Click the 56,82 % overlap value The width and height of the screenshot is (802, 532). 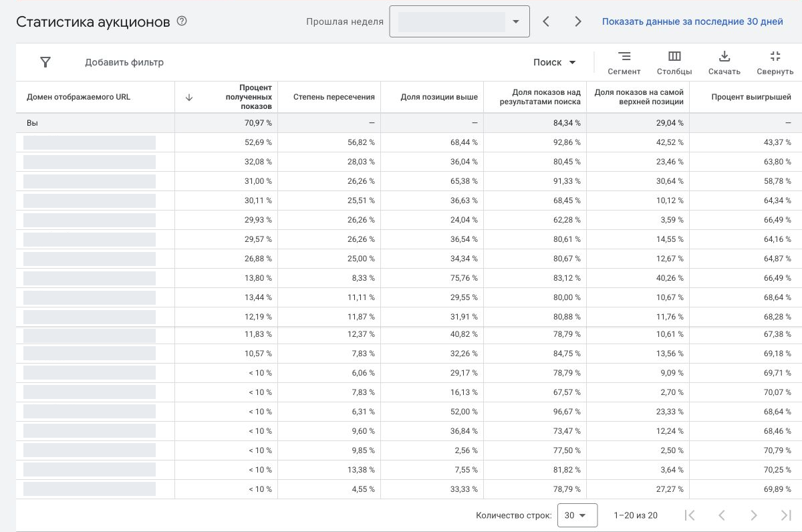click(x=362, y=142)
